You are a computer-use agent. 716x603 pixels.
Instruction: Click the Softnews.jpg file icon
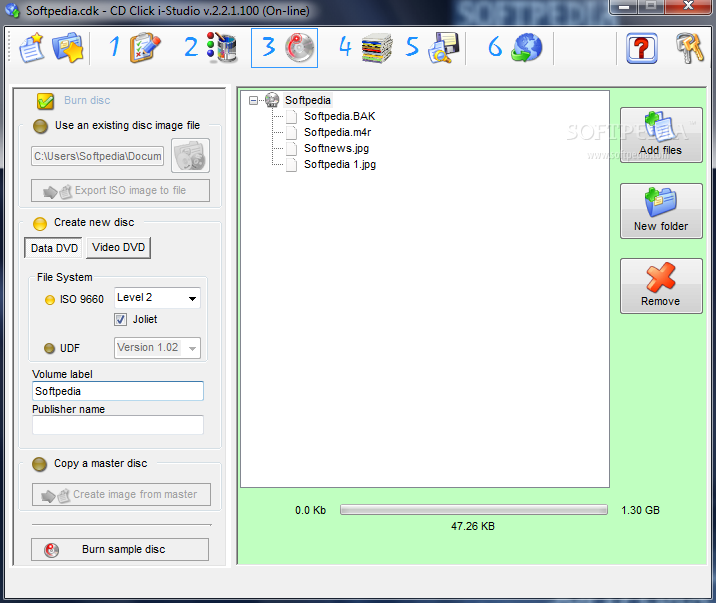click(291, 148)
